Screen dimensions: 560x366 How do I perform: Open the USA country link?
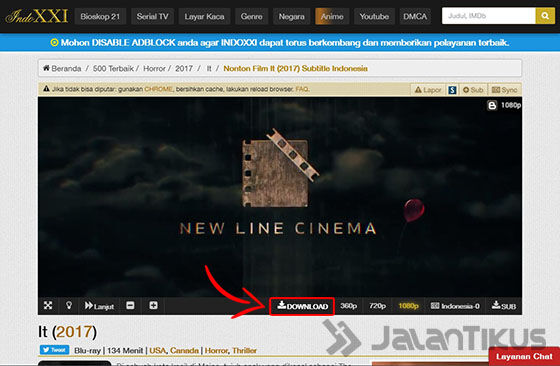click(158, 350)
